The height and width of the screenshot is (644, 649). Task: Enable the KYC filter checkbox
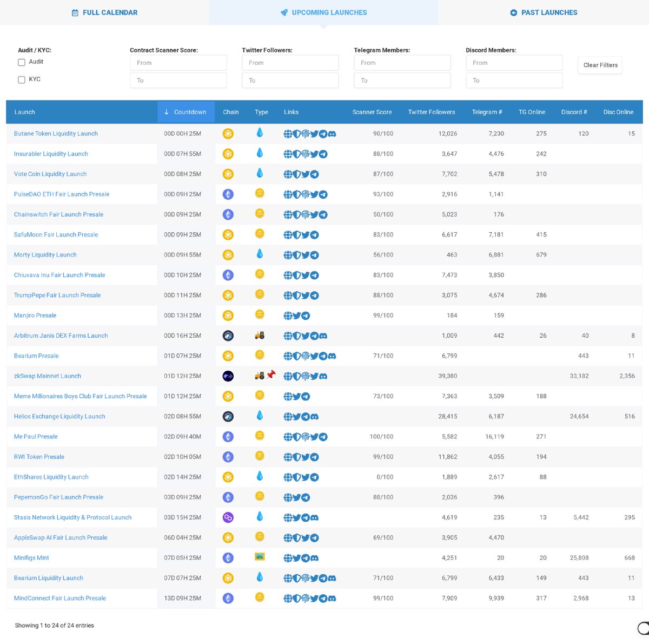(x=22, y=80)
